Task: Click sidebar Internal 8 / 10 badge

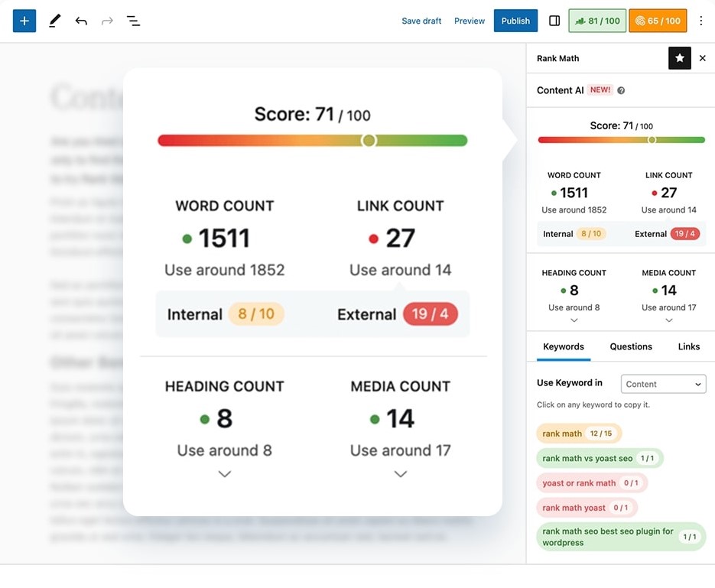Action: (x=591, y=234)
